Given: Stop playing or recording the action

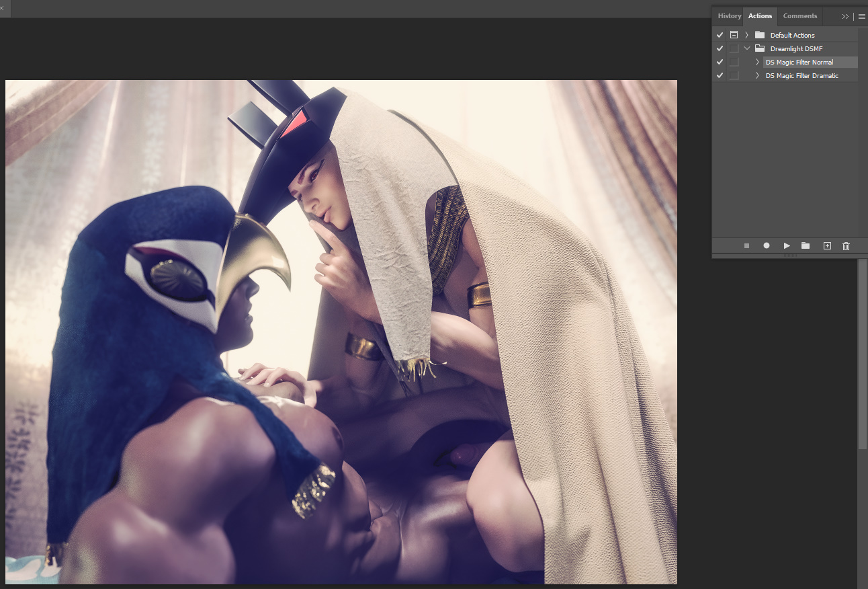Looking at the screenshot, I should pos(746,246).
